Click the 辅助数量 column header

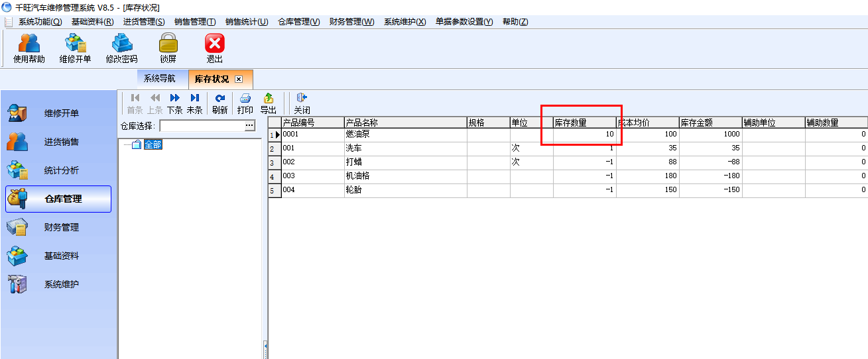coord(837,123)
